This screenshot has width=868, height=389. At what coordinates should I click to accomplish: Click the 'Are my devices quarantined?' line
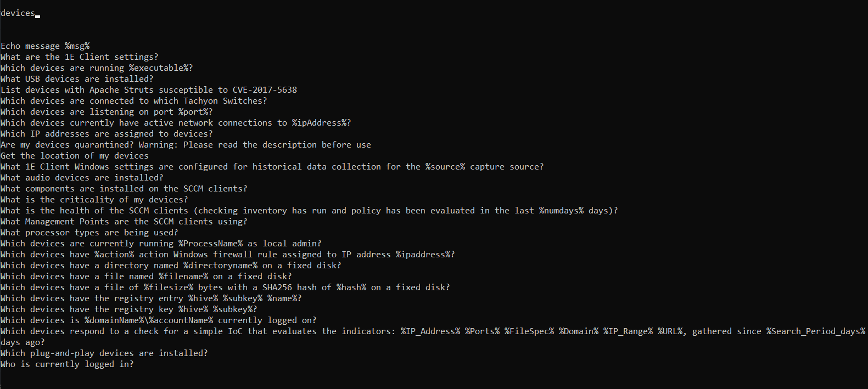tap(186, 145)
